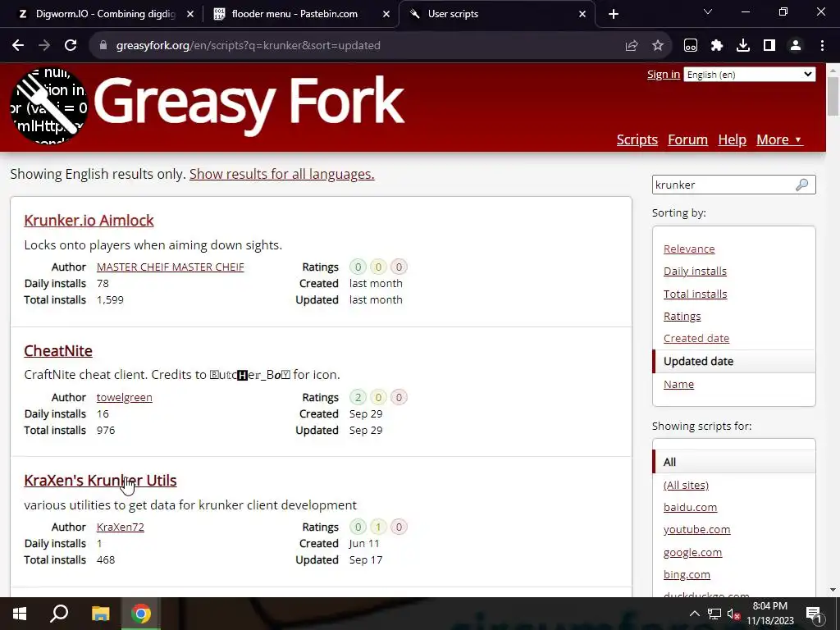Sort results by Daily installs
This screenshot has width=840, height=630.
[x=695, y=271]
